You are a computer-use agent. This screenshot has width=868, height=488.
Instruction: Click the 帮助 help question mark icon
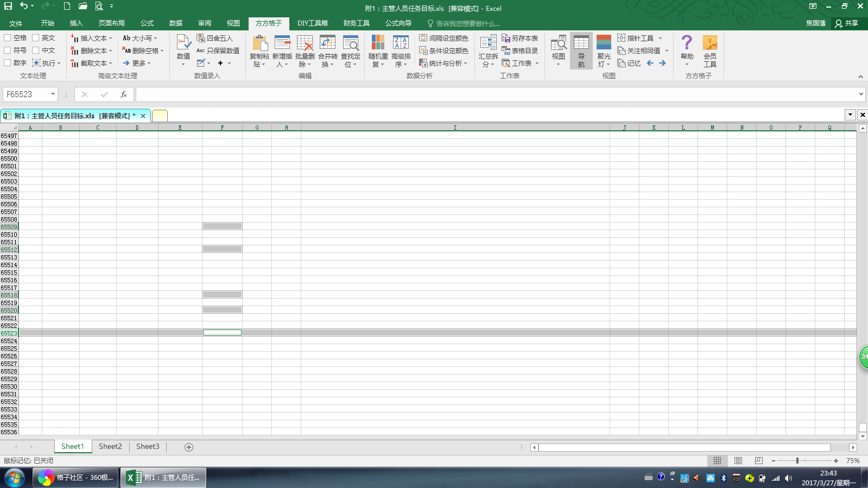click(x=687, y=43)
